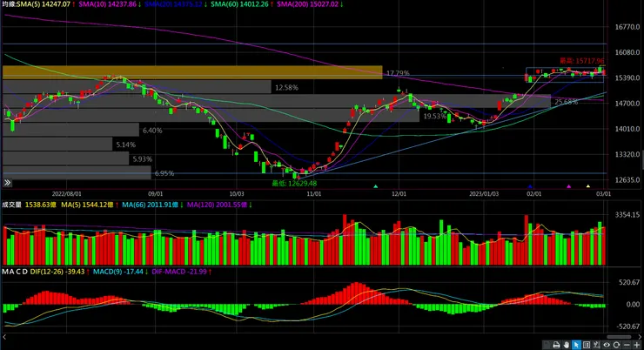
Task: Click the 15390.0 price axis value
Action: coord(627,77)
